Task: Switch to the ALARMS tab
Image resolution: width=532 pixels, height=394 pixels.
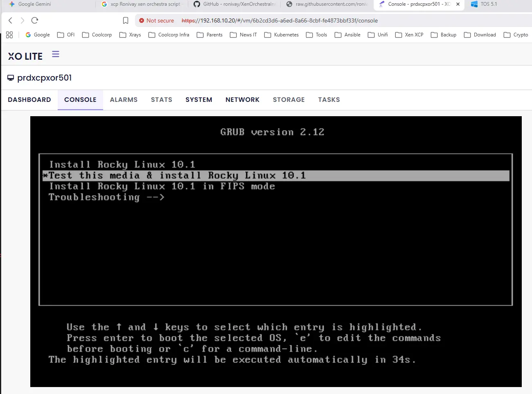Action: (124, 99)
